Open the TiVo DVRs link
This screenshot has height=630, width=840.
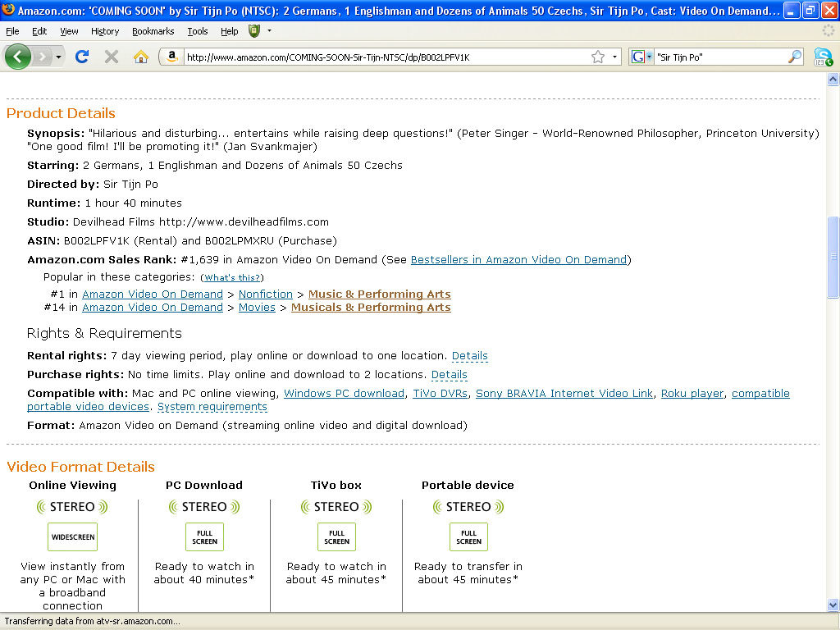441,393
